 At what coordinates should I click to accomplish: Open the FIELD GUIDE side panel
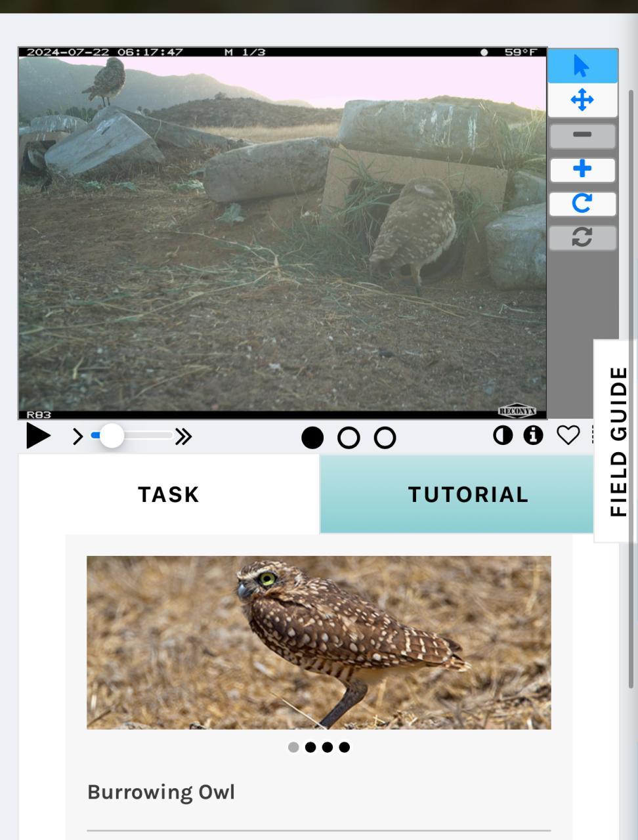pos(618,441)
